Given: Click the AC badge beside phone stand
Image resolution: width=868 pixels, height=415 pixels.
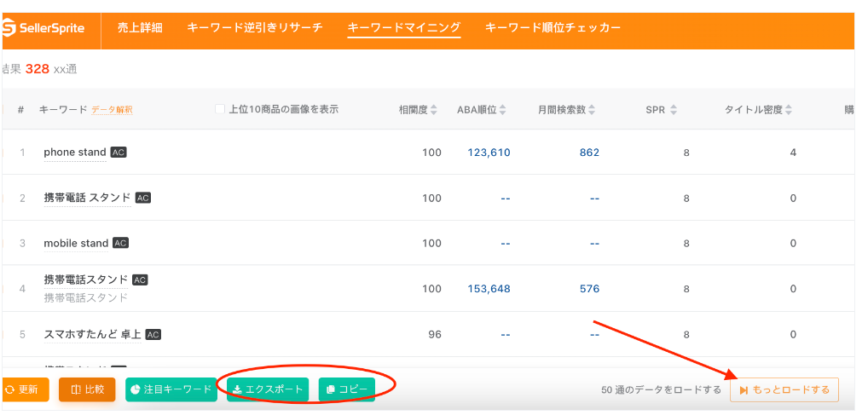Looking at the screenshot, I should coord(119,153).
